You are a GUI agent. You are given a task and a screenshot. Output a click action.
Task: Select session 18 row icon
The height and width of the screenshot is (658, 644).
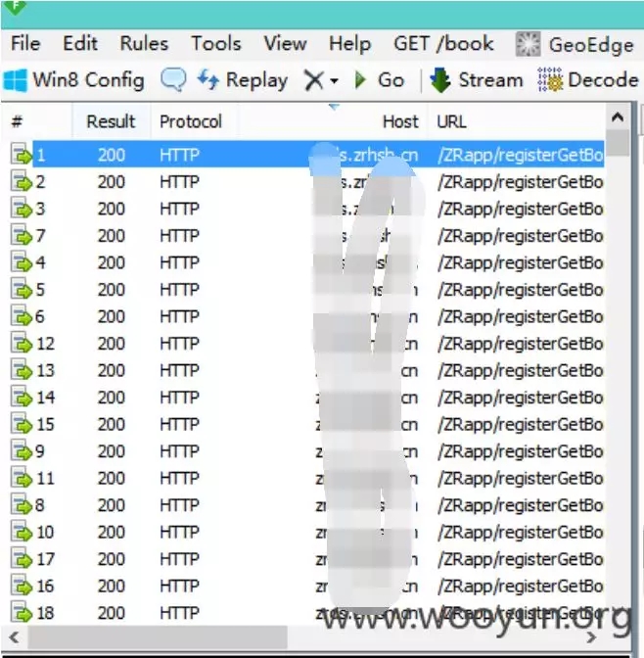pos(21,612)
